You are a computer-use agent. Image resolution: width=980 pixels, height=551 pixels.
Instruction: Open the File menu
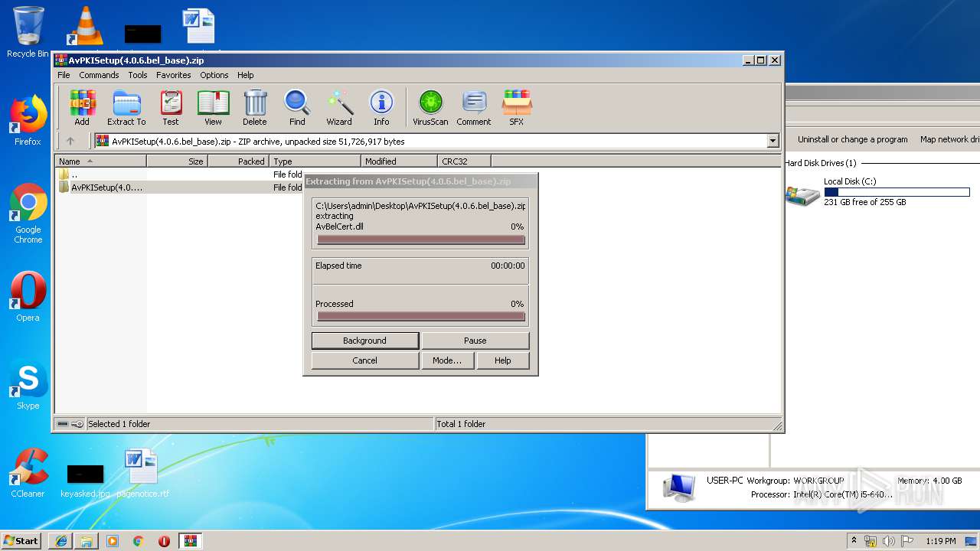(x=64, y=75)
